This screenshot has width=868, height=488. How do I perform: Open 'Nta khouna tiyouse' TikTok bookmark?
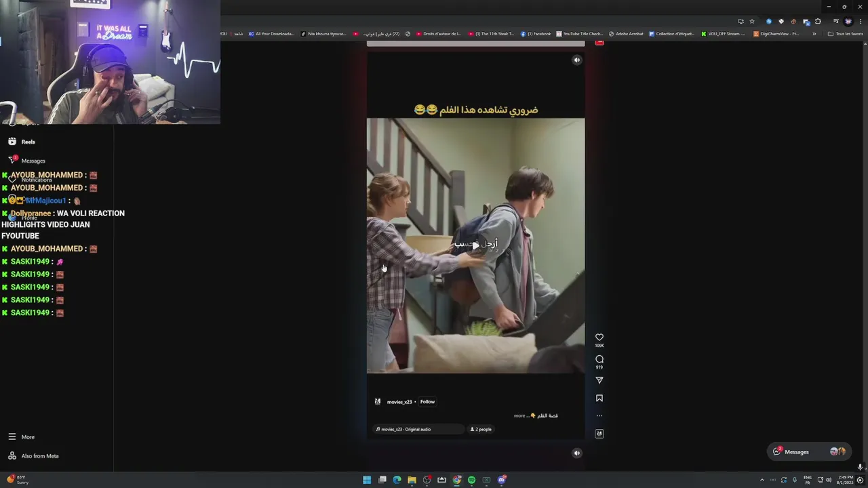(x=323, y=33)
